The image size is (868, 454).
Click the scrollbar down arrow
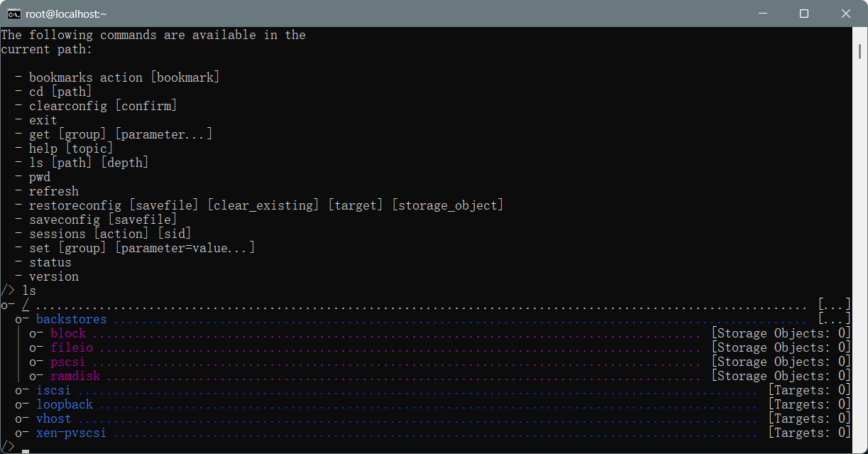859,445
